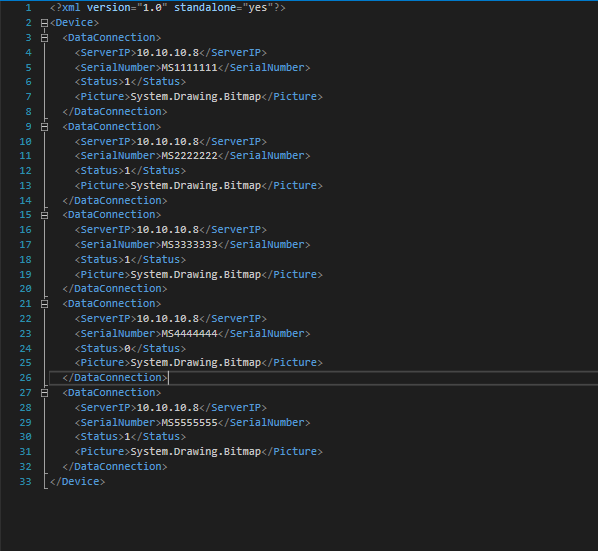Click the closing Status tag on line 24
This screenshot has height=551, width=598.
click(x=158, y=349)
